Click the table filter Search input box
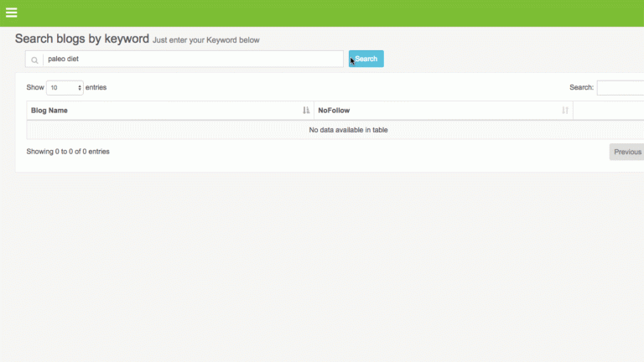This screenshot has height=362, width=644. (621, 88)
